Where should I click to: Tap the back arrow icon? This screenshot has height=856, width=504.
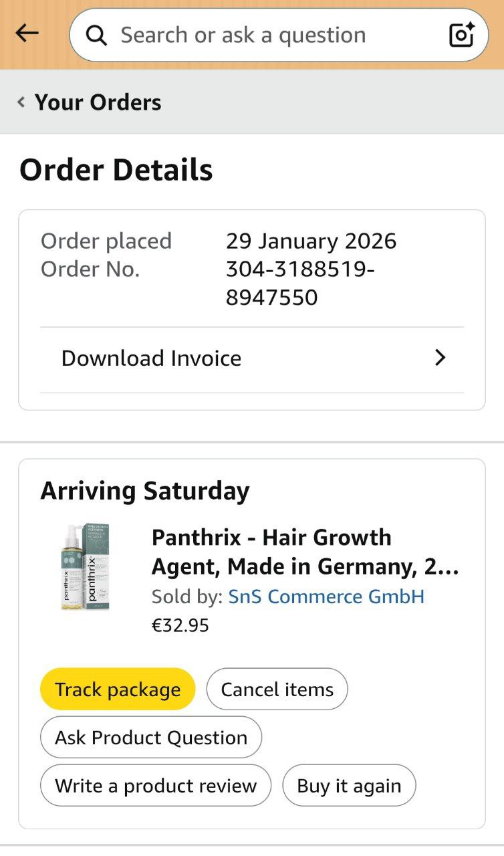(27, 33)
